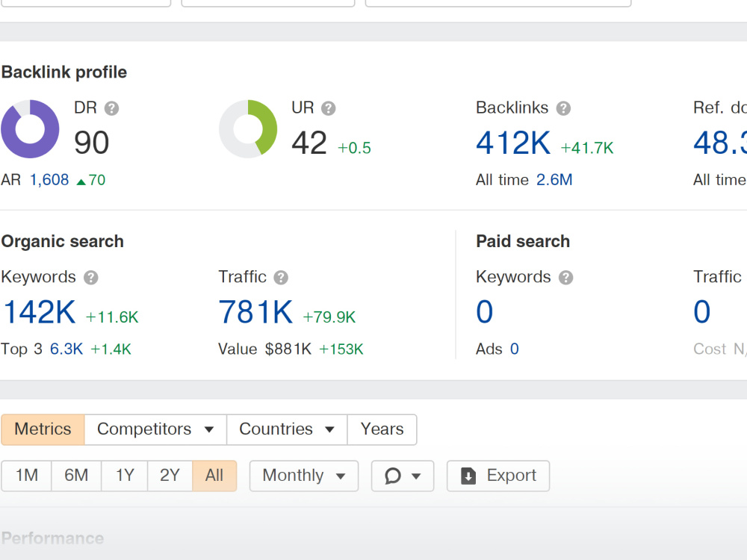Click the Paid search heading
This screenshot has width=747, height=560.
point(523,241)
